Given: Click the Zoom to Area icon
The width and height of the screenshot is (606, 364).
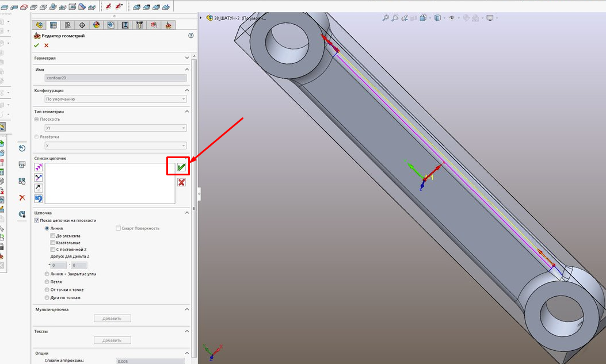Looking at the screenshot, I should 395,18.
